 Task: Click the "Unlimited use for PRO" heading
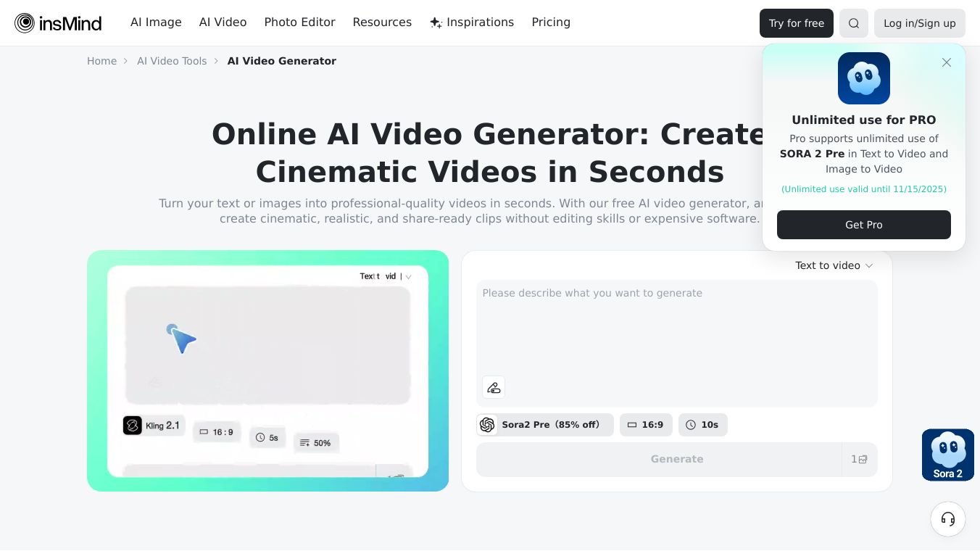[864, 120]
